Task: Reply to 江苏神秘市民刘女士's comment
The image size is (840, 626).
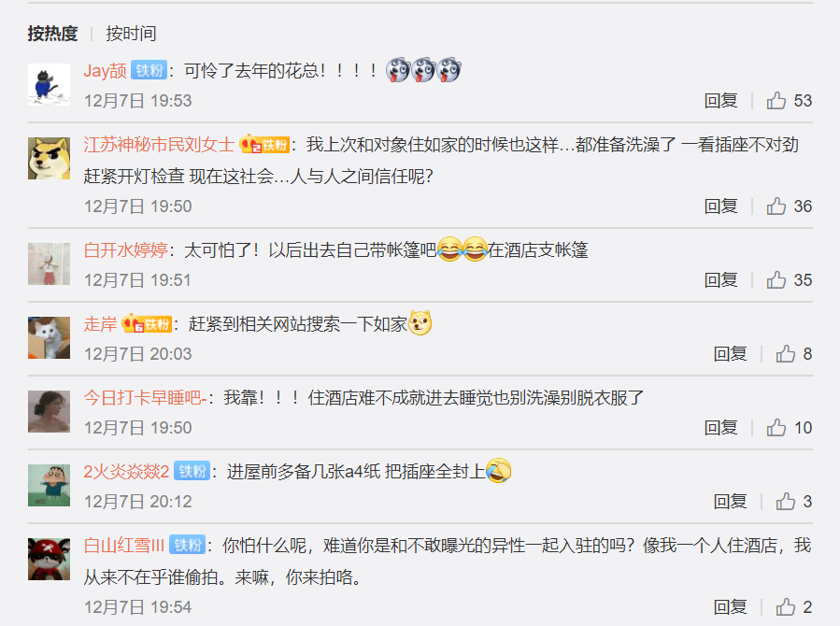Action: pos(720,206)
